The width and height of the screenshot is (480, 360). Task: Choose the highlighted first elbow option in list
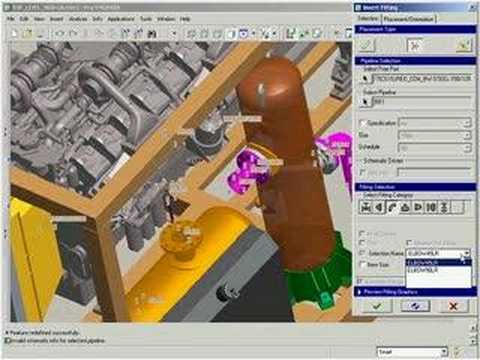pos(438,263)
